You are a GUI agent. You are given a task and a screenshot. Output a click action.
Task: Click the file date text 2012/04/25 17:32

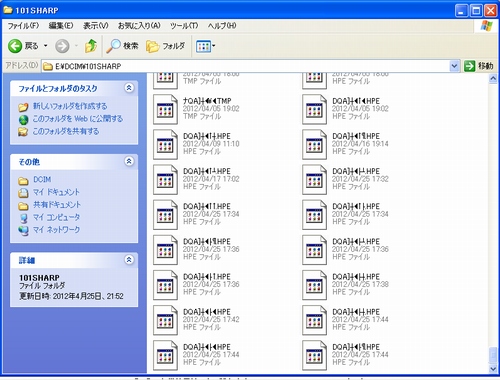(x=360, y=179)
